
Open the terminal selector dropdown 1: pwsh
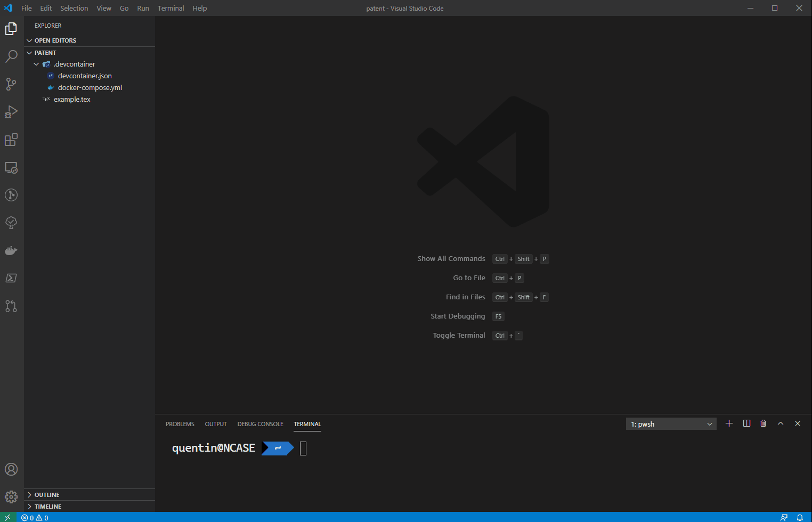pyautogui.click(x=671, y=424)
